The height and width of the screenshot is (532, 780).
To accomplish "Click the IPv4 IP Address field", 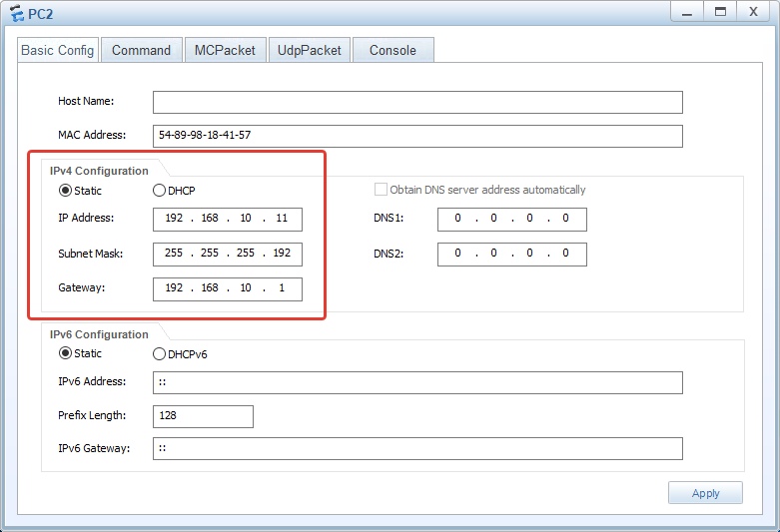I will tap(228, 220).
